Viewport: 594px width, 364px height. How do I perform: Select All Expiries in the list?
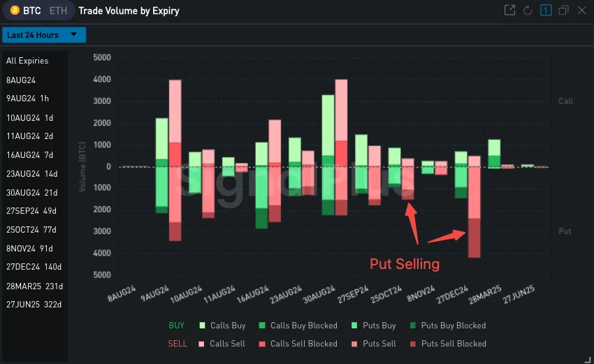(x=27, y=61)
